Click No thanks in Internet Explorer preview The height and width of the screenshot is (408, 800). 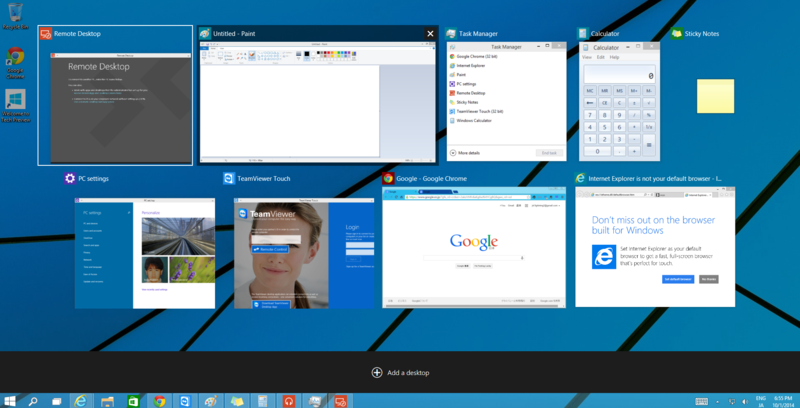(709, 279)
